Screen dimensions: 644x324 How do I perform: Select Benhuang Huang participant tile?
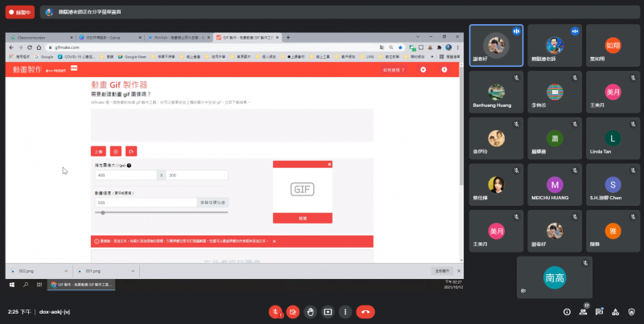[496, 92]
